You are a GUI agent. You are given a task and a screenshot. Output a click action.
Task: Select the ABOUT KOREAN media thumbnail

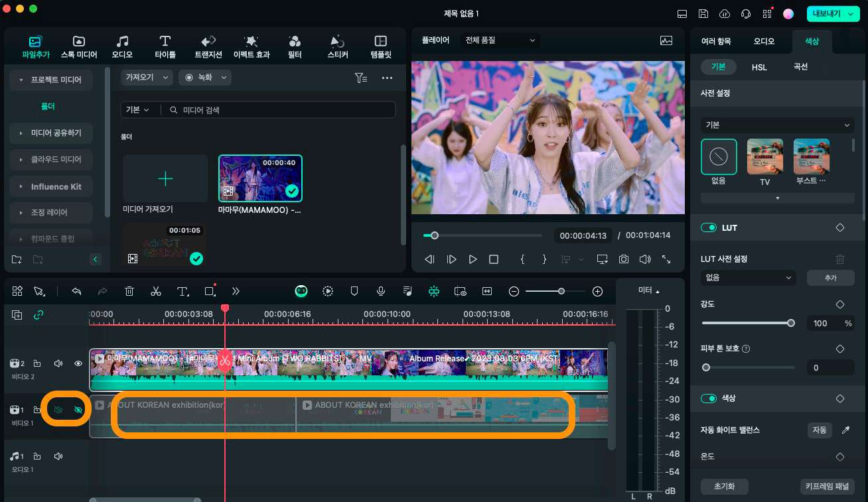click(164, 245)
